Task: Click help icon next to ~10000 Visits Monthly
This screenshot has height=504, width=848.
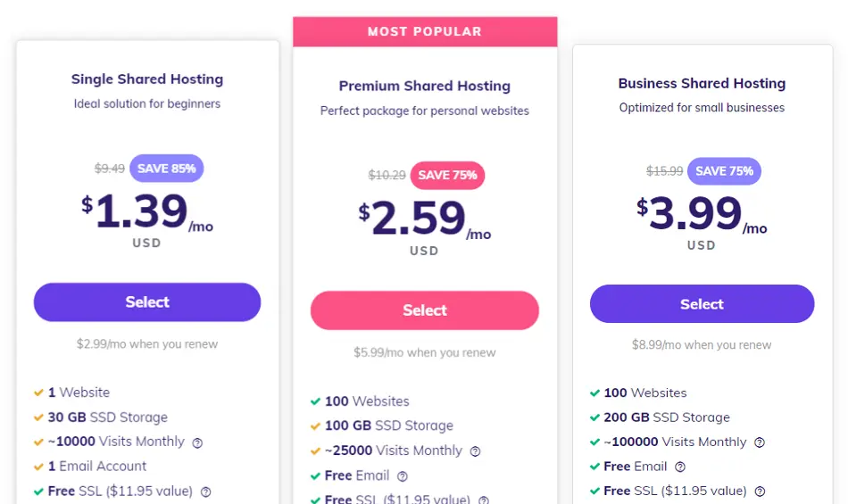Action: [197, 443]
